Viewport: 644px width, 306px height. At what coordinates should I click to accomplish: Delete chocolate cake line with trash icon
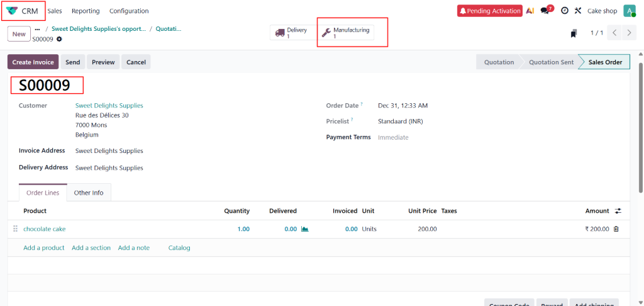pyautogui.click(x=616, y=229)
